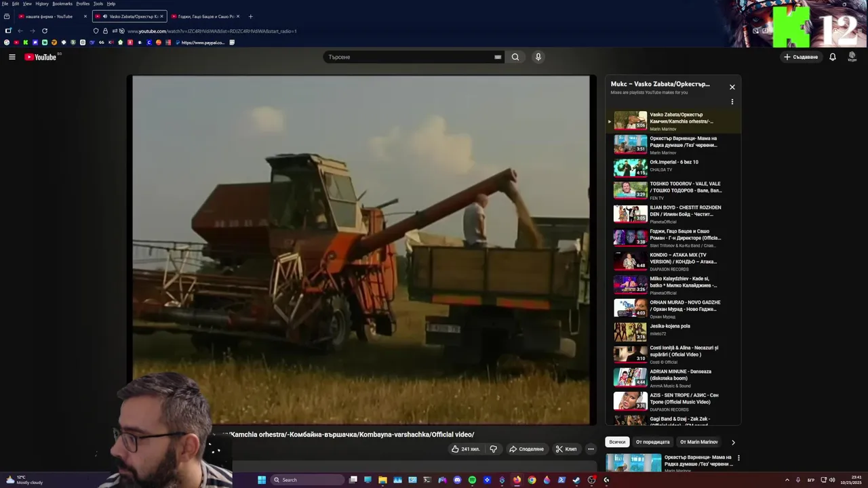This screenshot has height=488, width=868.
Task: Open the Tools menu
Action: tap(98, 3)
